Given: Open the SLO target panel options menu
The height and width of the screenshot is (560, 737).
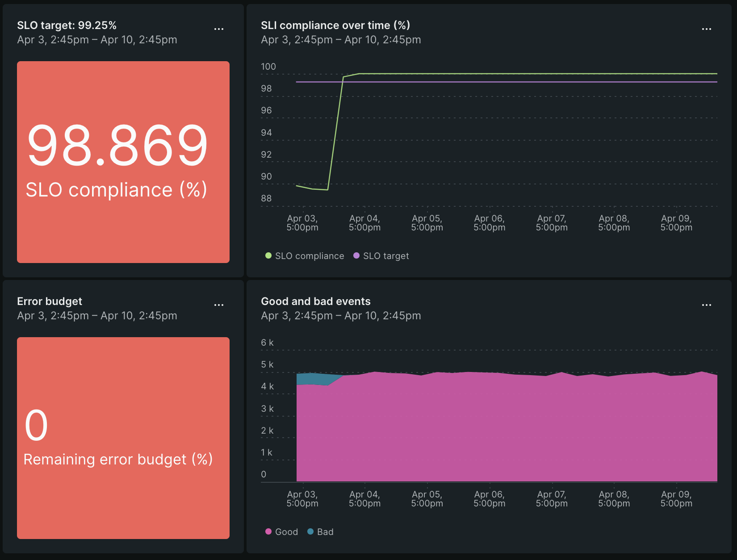Looking at the screenshot, I should [219, 29].
